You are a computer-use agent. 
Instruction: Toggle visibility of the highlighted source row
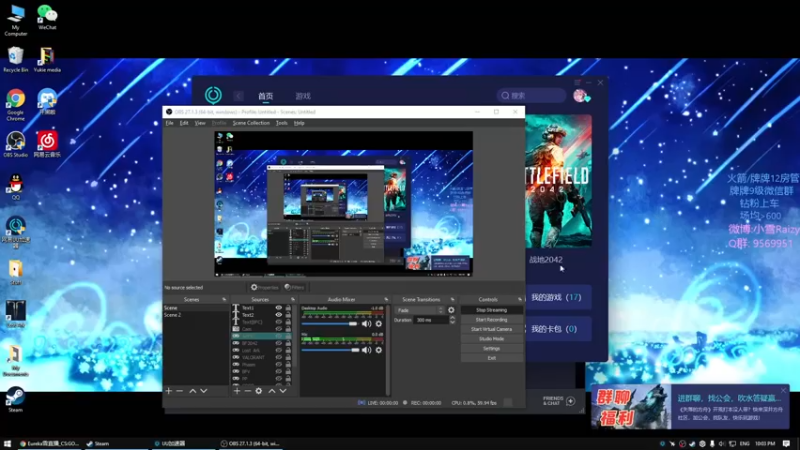click(x=279, y=336)
